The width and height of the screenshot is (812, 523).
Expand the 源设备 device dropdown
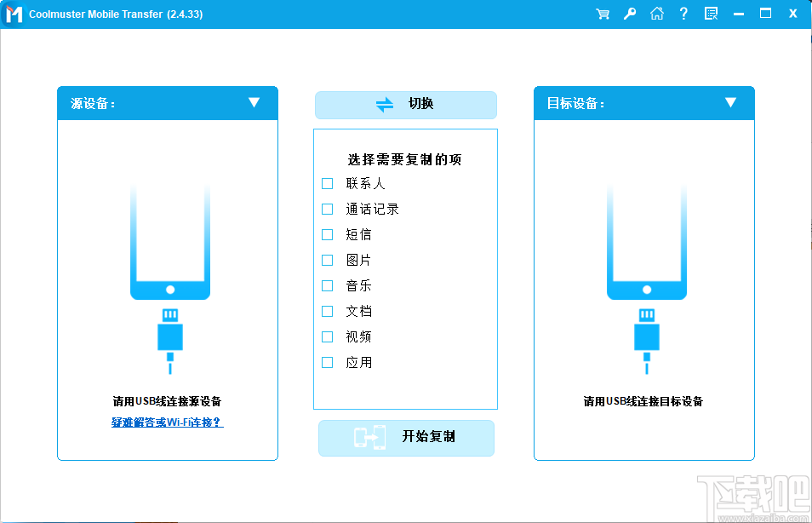tap(254, 102)
